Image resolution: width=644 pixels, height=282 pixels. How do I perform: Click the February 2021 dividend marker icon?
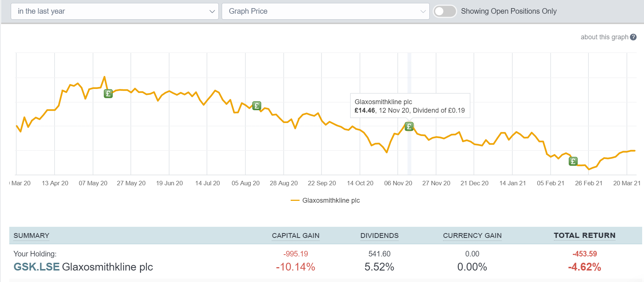click(x=573, y=161)
